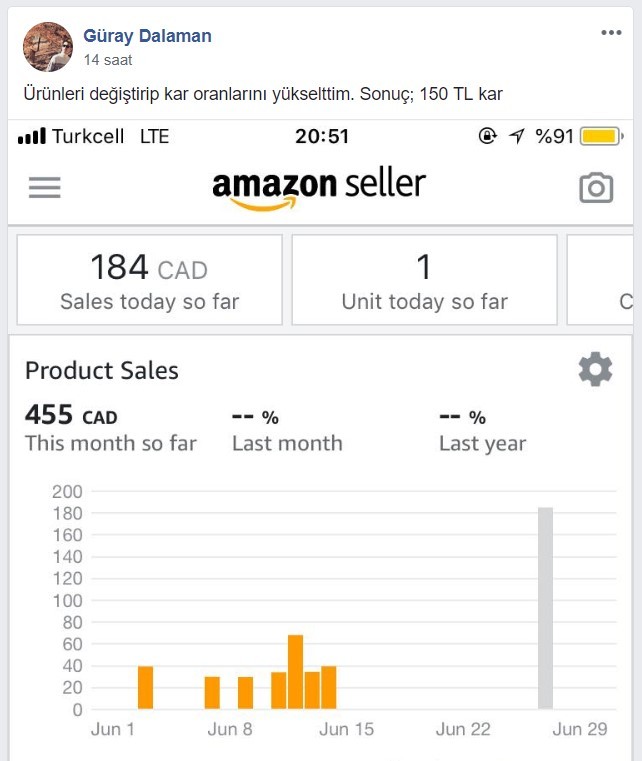
Task: Tap the location arrow status icon
Action: click(x=517, y=136)
